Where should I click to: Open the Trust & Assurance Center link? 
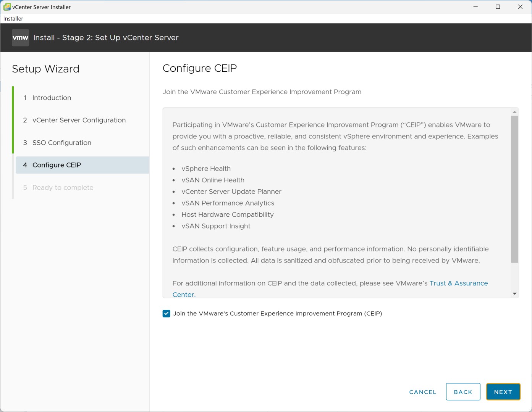459,283
